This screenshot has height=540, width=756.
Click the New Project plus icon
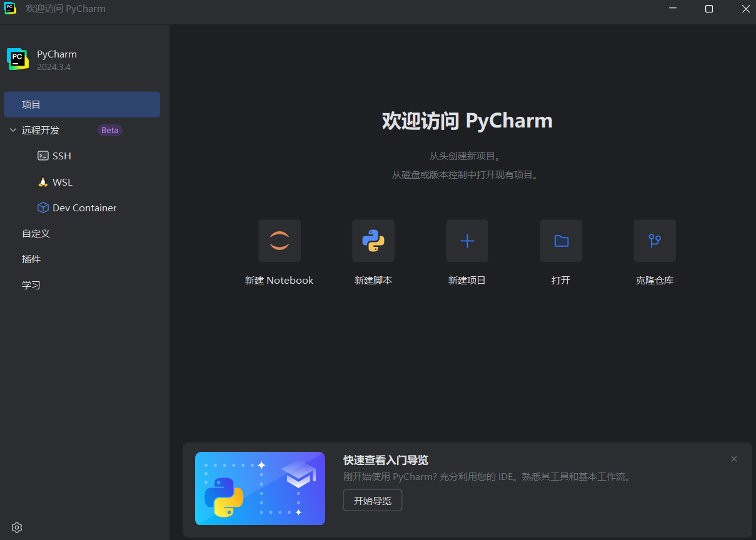467,241
